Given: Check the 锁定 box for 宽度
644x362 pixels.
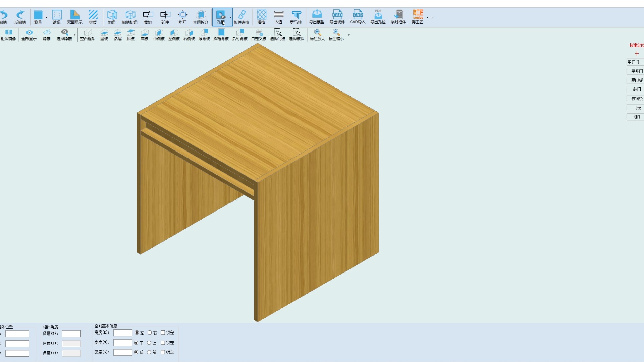Looking at the screenshot, I should coord(163,333).
